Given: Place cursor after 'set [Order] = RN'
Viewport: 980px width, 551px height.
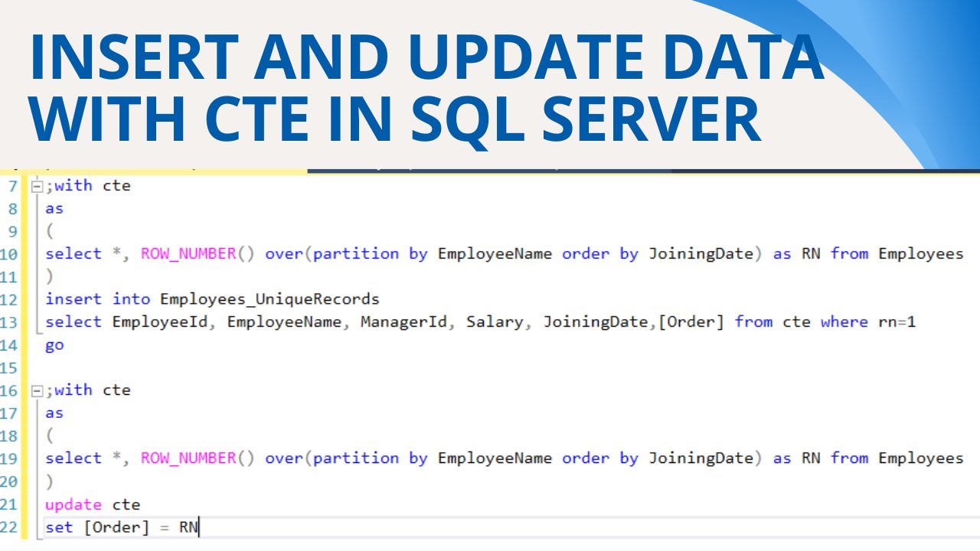Looking at the screenshot, I should 199,527.
